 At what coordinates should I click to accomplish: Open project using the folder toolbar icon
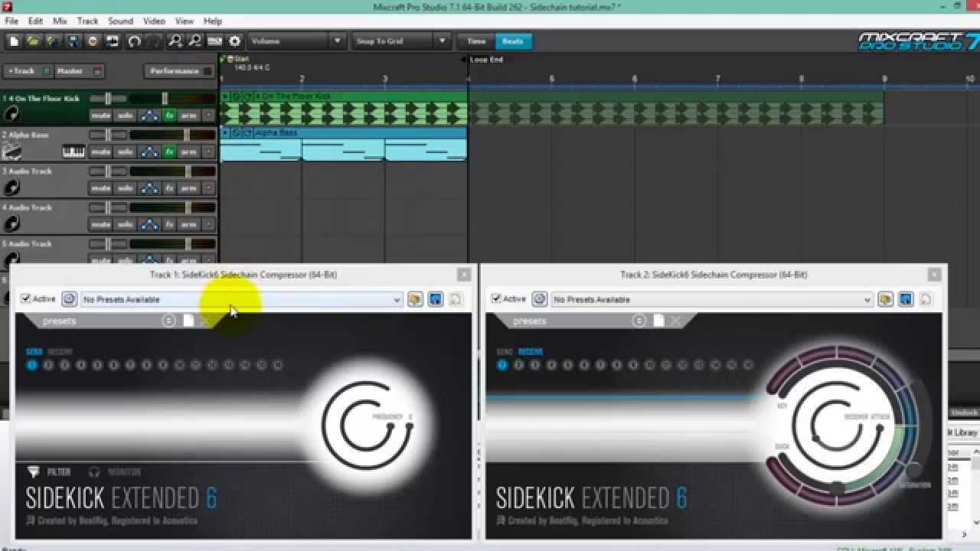tap(34, 41)
